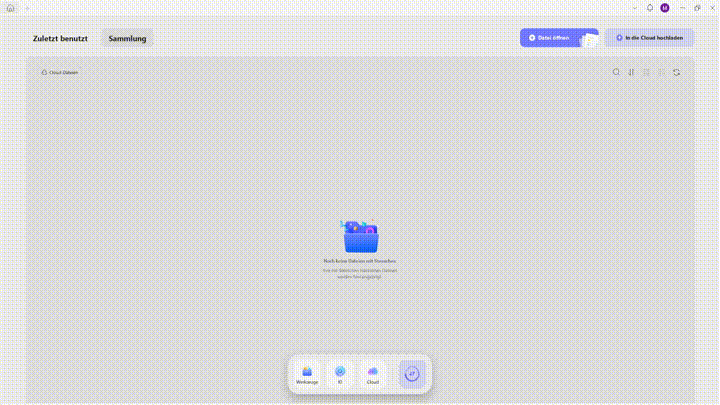Open the KI assistant in the dock

click(340, 375)
